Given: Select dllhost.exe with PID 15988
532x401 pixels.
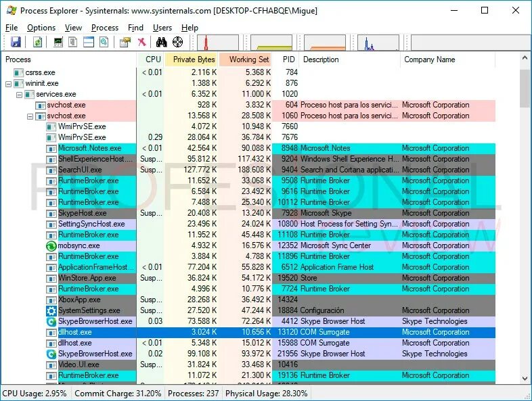Looking at the screenshot, I should (248, 343).
